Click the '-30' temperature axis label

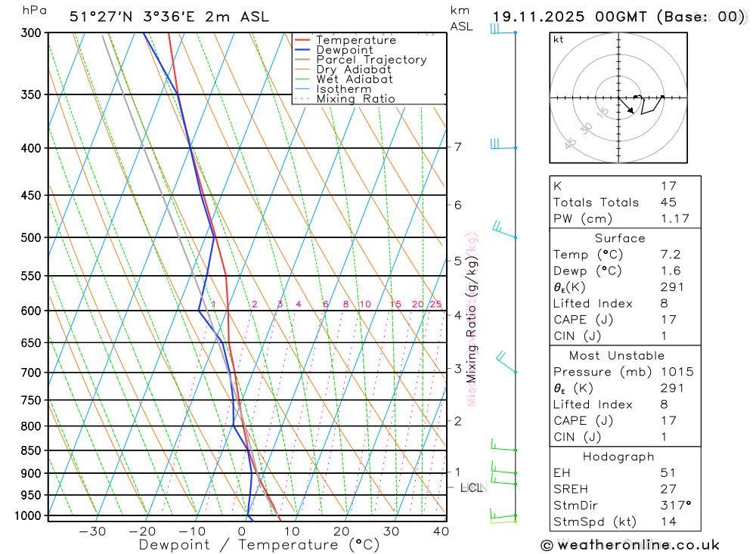click(x=92, y=531)
